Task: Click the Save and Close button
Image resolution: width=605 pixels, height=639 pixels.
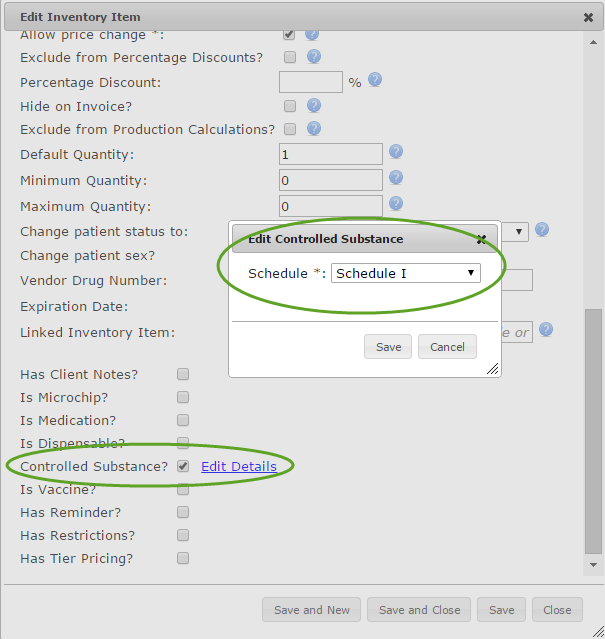Action: pyautogui.click(x=419, y=610)
